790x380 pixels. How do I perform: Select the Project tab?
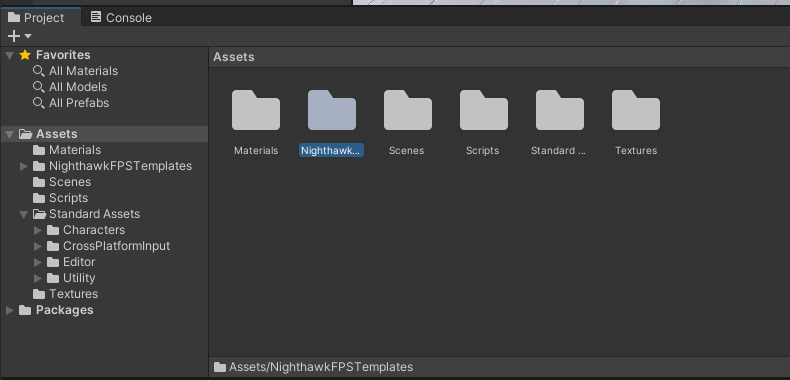click(40, 18)
